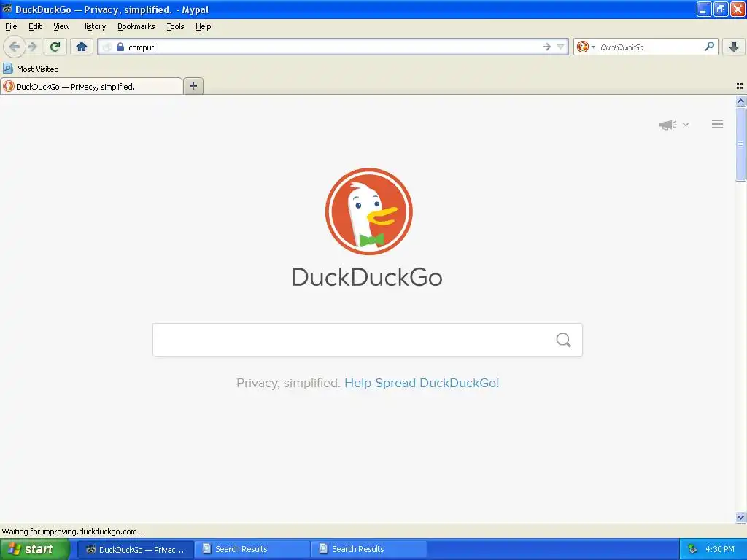Click the scrollbar up arrow
This screenshot has height=560, width=747.
pos(740,101)
